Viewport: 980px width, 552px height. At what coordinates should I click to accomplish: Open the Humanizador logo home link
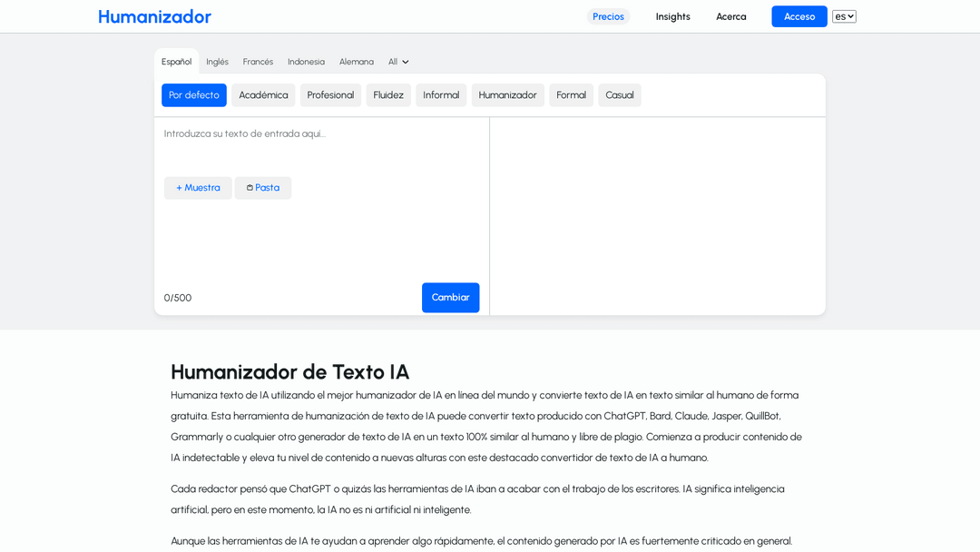click(154, 17)
